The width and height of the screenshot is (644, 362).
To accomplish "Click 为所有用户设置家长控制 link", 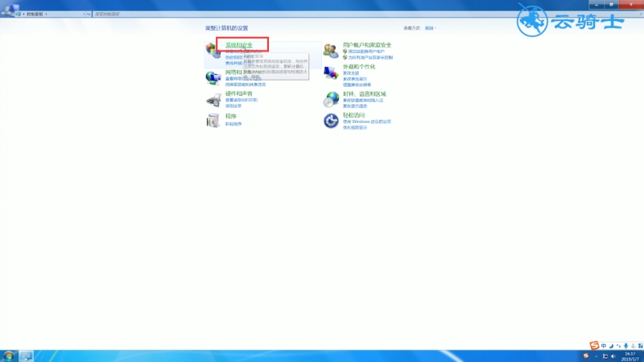I will 370,57.
